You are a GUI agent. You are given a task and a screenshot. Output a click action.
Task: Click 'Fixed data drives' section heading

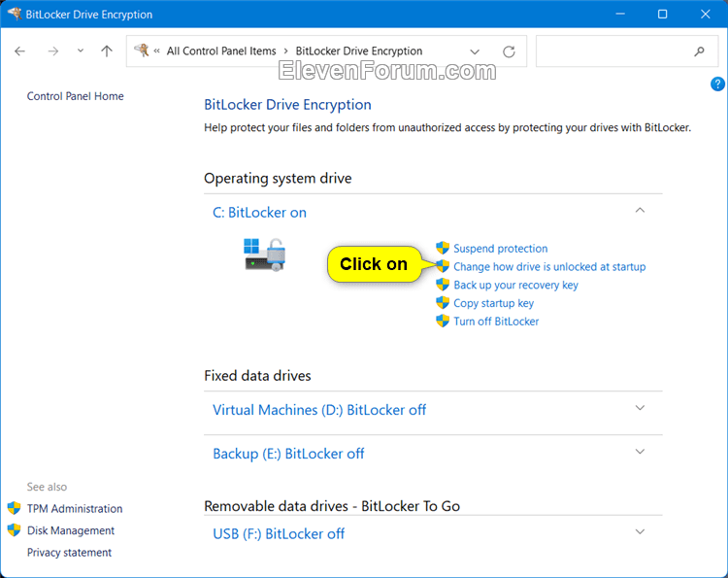(x=257, y=375)
